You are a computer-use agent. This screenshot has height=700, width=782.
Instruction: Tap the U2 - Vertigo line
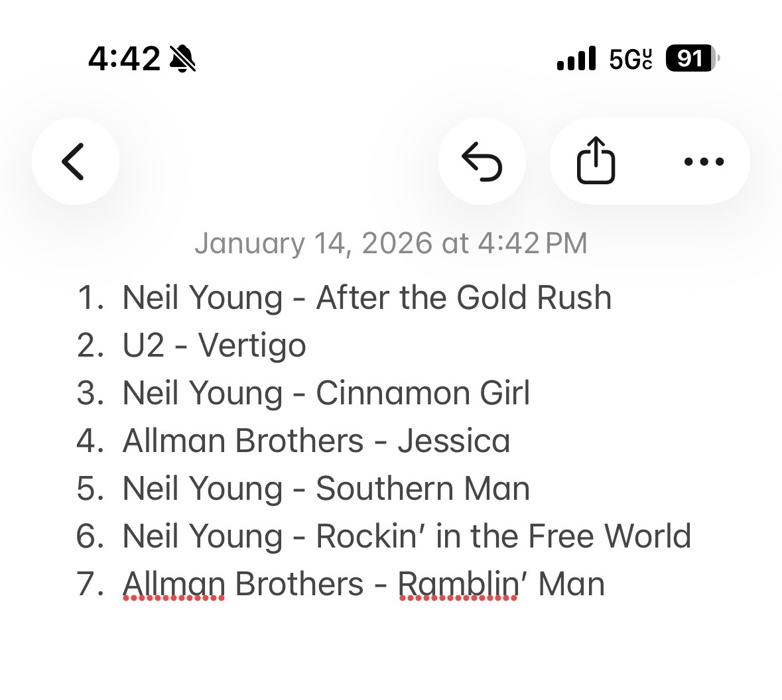214,345
